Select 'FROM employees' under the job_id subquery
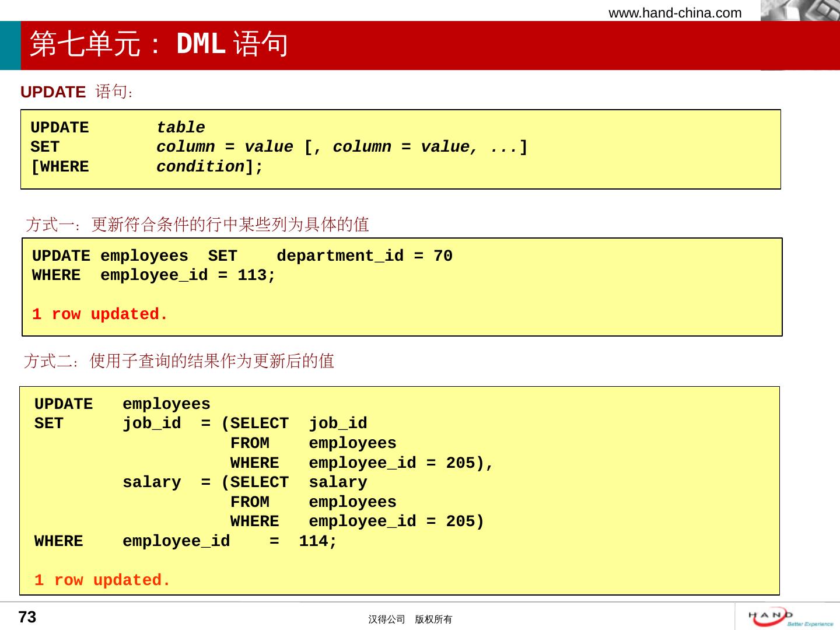This screenshot has width=840, height=630. click(x=313, y=443)
